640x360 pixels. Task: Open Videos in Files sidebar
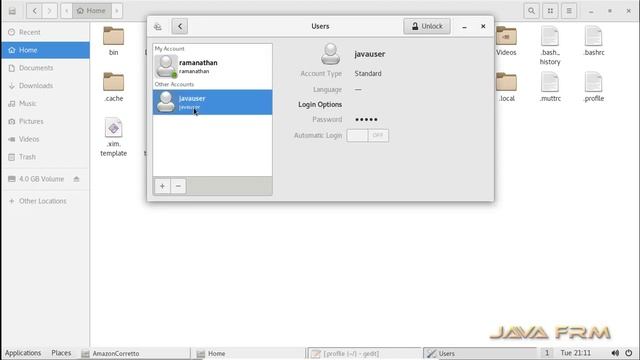[x=45, y=139]
